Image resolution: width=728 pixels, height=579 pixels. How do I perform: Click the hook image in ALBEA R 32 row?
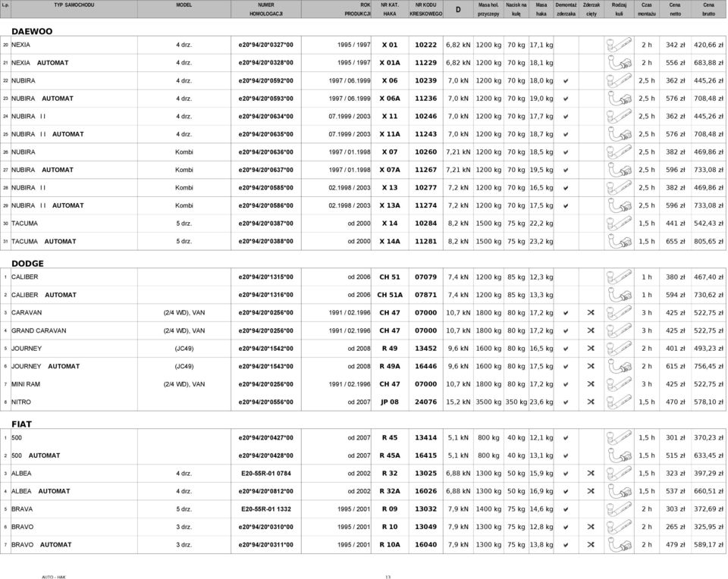[x=619, y=474]
